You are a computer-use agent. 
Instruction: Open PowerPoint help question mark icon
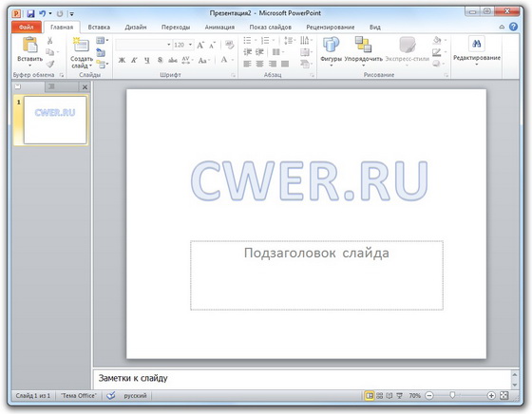point(513,27)
